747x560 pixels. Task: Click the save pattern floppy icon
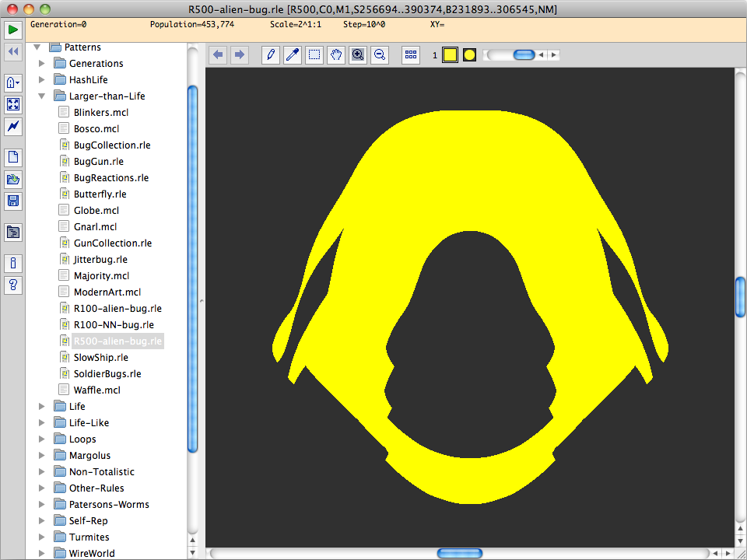pyautogui.click(x=13, y=201)
